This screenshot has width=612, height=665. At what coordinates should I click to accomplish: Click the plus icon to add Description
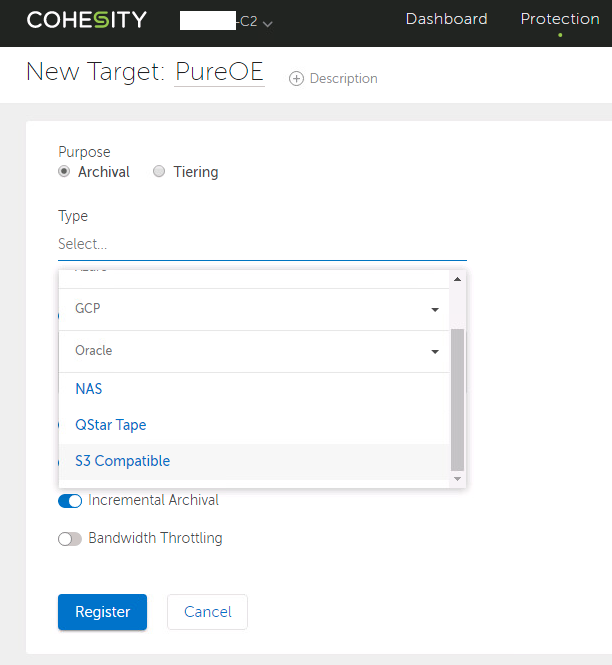pyautogui.click(x=296, y=78)
